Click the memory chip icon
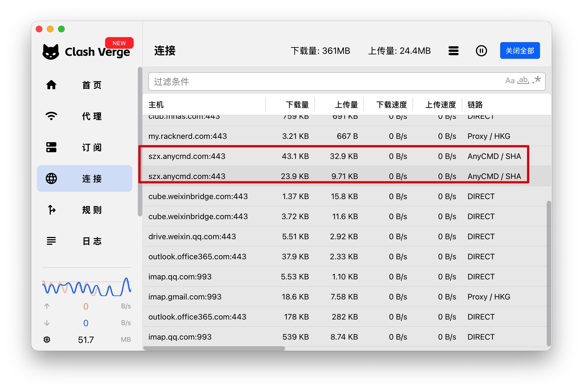The height and width of the screenshot is (392, 583). tap(47, 340)
